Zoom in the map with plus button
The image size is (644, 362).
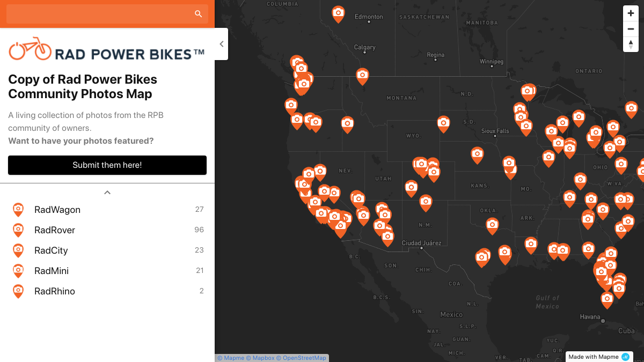point(631,14)
